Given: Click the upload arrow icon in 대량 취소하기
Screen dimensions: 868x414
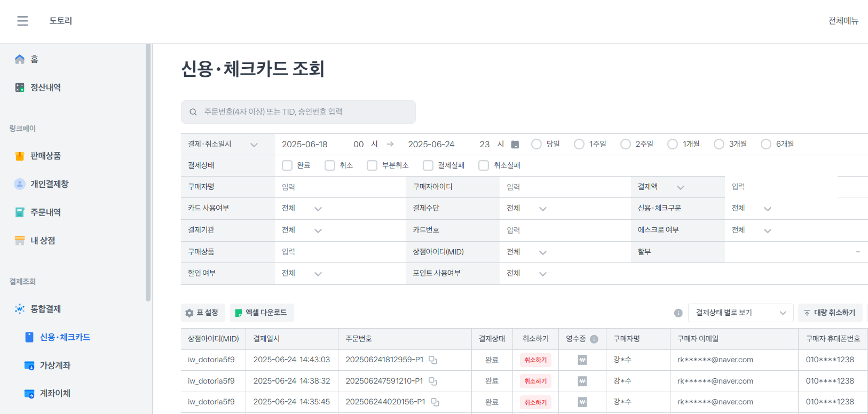Looking at the screenshot, I should click(x=807, y=313).
